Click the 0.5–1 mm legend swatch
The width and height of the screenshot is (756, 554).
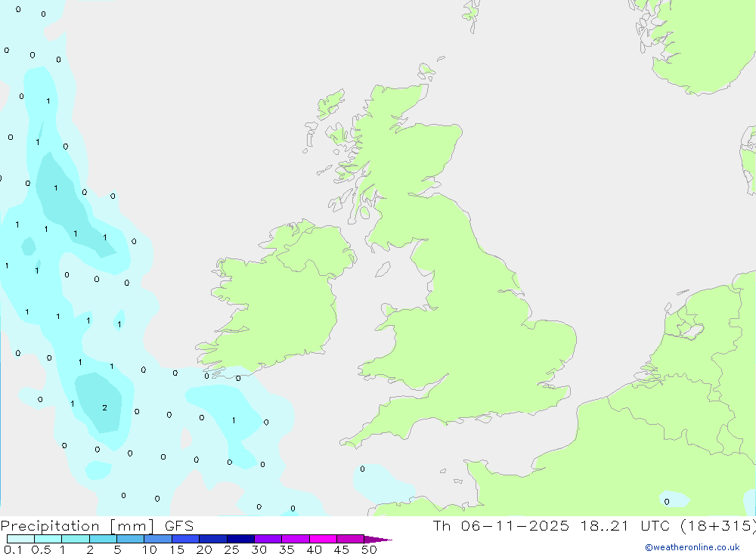48,539
